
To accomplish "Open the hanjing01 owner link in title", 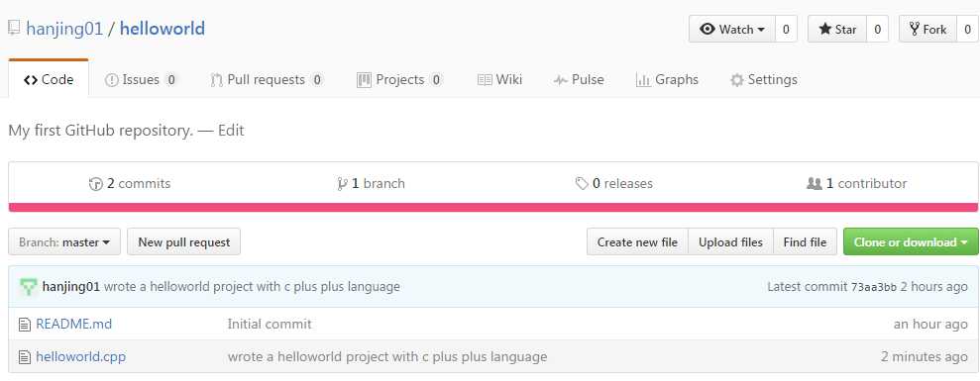I will pyautogui.click(x=64, y=29).
